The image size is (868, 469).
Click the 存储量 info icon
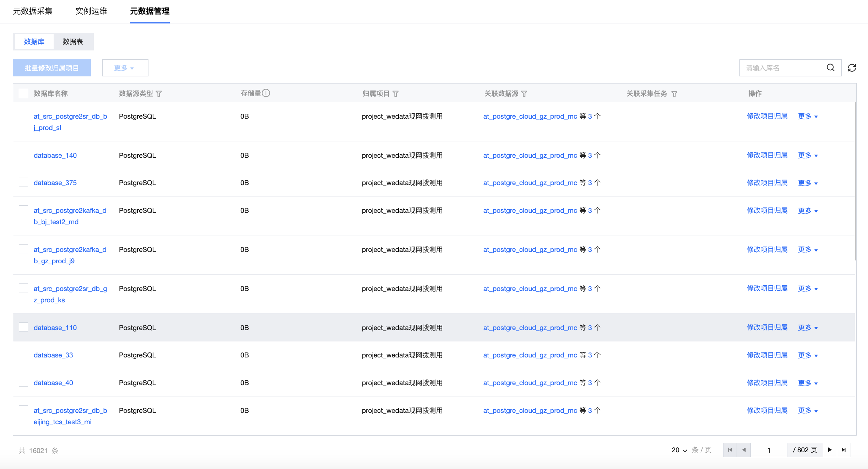(x=266, y=93)
